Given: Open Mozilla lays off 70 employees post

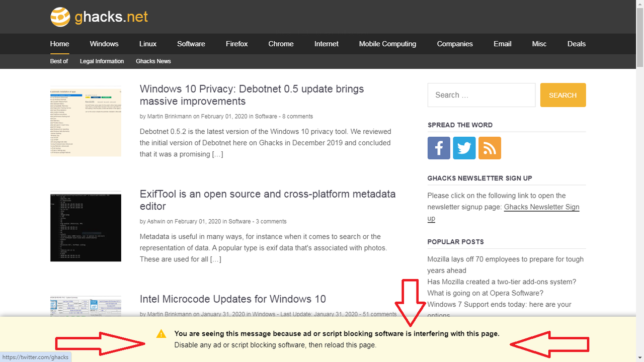Looking at the screenshot, I should (x=505, y=265).
